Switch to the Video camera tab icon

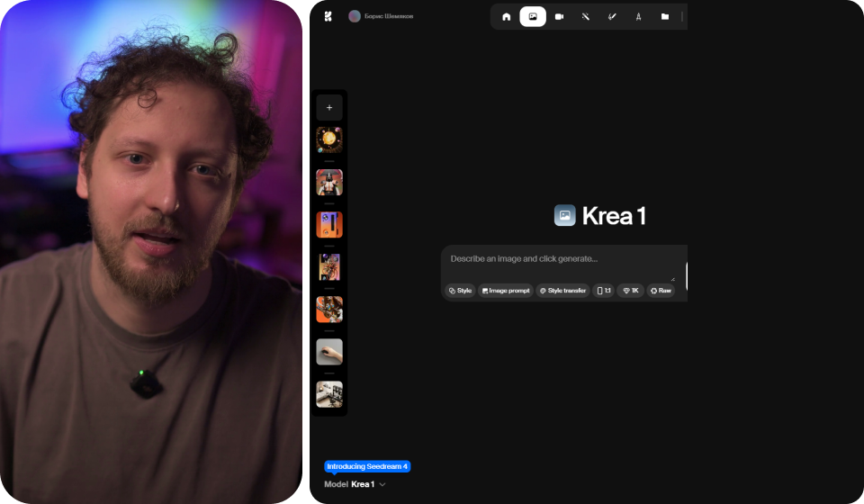[x=559, y=17]
